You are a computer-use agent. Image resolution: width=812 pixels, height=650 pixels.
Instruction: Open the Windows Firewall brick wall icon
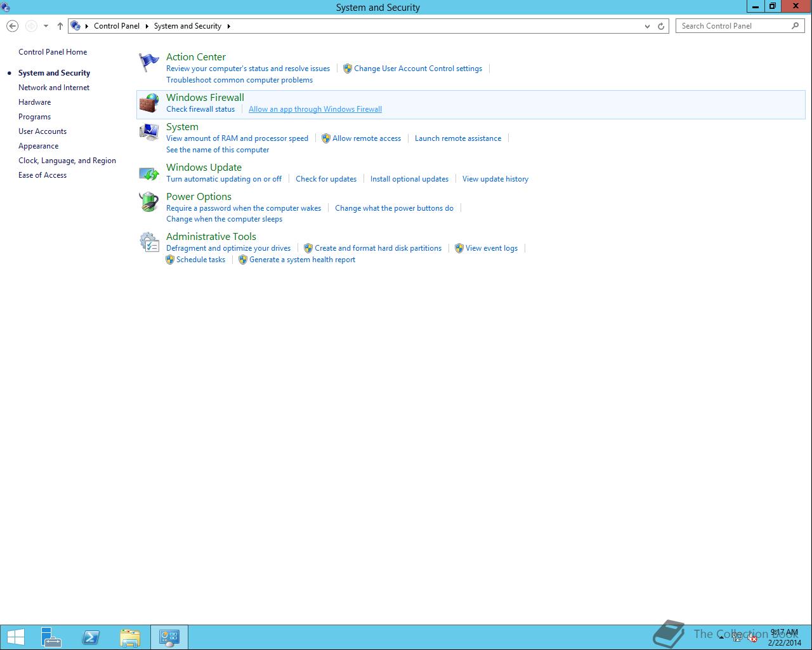pos(149,103)
